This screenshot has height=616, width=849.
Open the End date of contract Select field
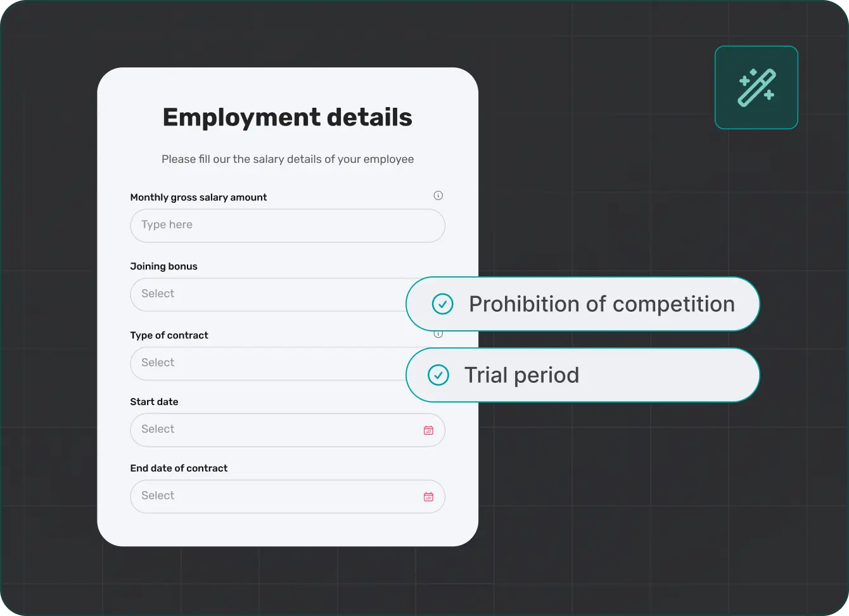click(x=272, y=497)
